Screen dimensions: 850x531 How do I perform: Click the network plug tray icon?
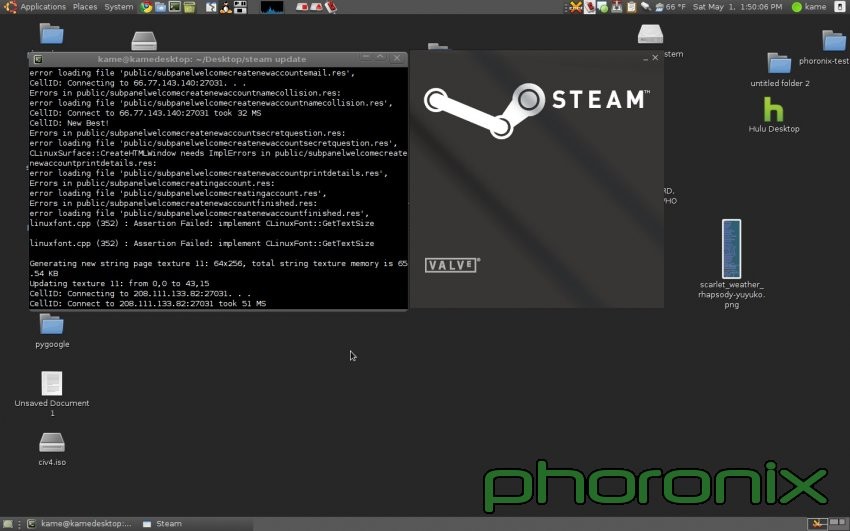pos(646,7)
